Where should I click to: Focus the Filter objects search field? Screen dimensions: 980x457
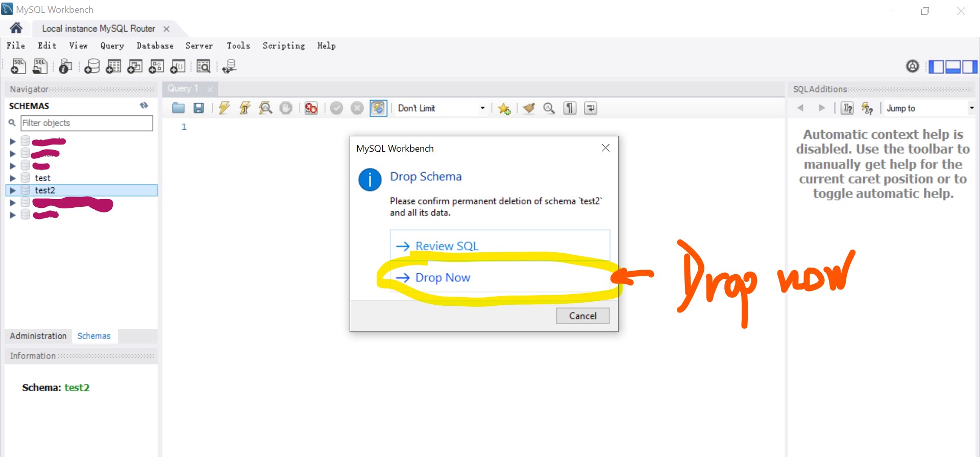tap(86, 123)
